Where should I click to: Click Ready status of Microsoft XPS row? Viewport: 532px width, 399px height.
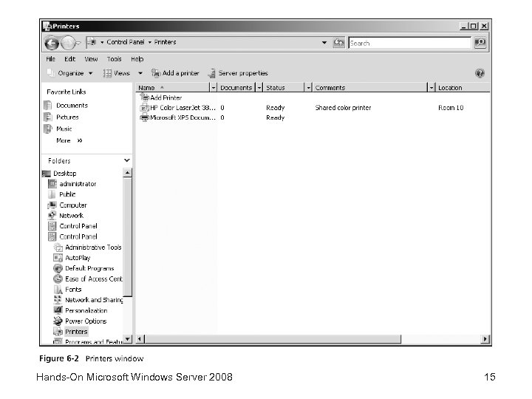pyautogui.click(x=275, y=117)
